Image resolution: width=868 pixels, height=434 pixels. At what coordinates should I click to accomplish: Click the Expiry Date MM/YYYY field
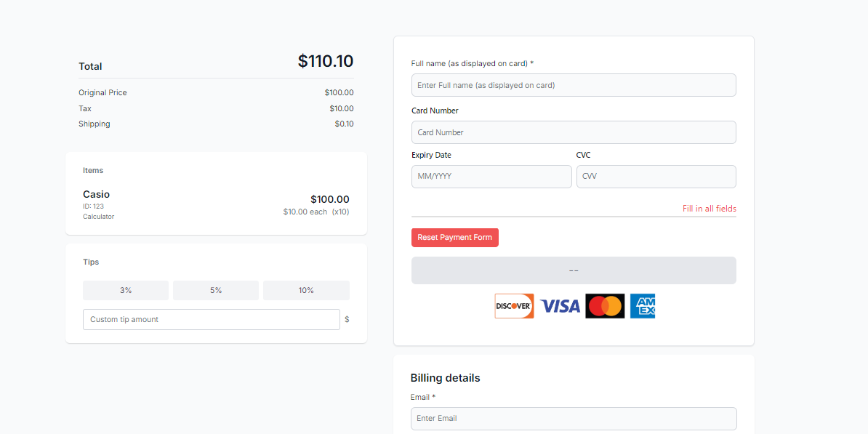[491, 176]
